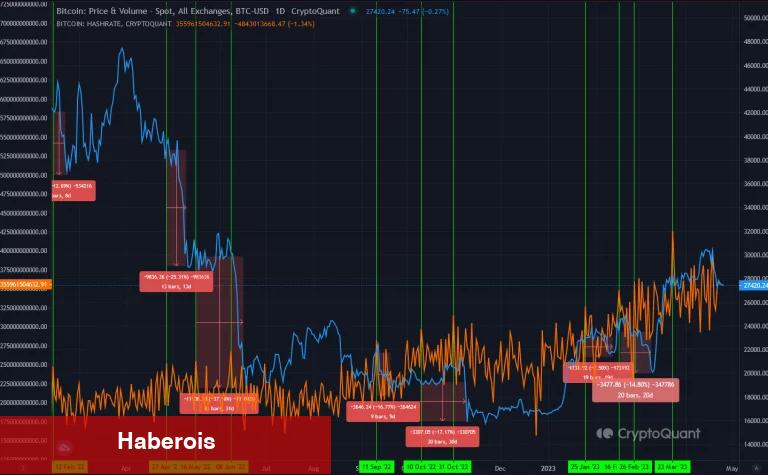Viewport: 768px width, 475px height.
Task: Click the 22000.00 value on price axis
Action: [755, 349]
